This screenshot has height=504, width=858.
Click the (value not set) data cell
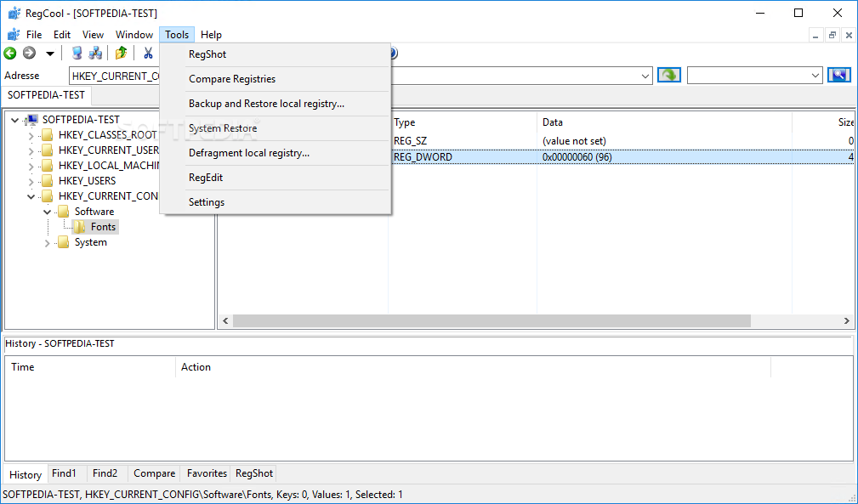(x=575, y=141)
